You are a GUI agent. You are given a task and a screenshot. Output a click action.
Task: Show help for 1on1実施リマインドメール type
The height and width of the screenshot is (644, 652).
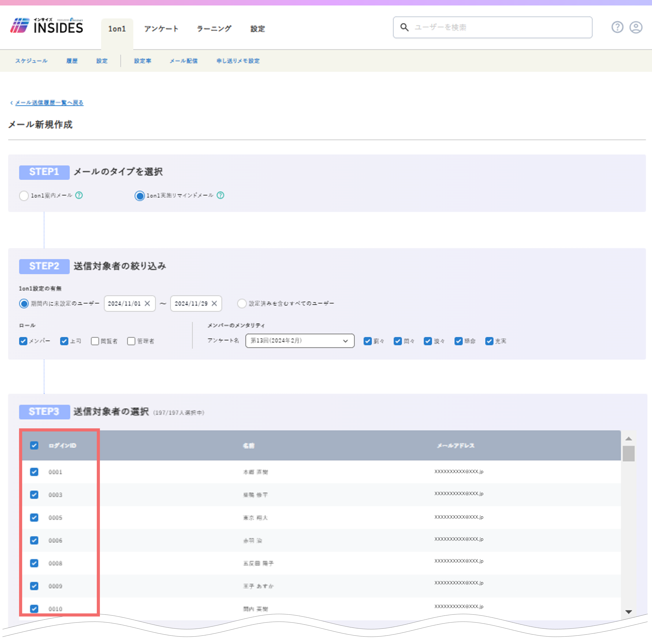(x=220, y=195)
